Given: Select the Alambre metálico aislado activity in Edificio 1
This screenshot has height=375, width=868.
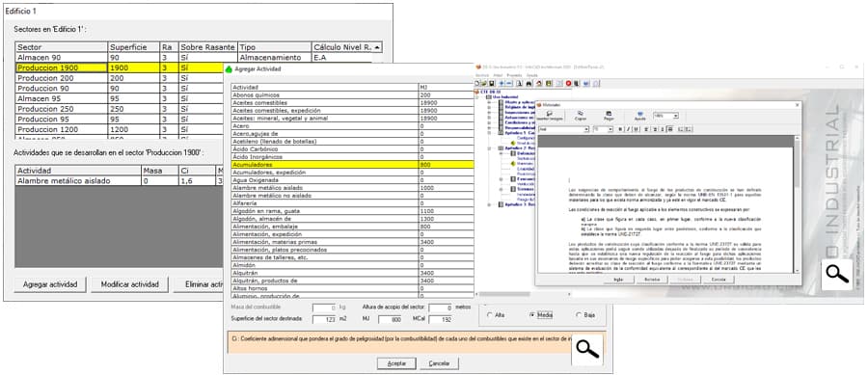Looking at the screenshot, I should tap(119, 181).
